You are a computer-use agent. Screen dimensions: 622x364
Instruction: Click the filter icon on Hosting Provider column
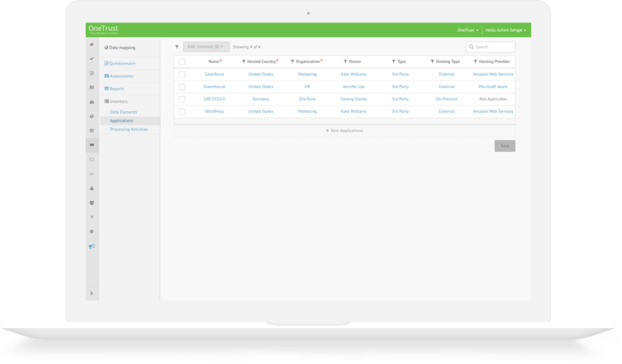tap(475, 61)
